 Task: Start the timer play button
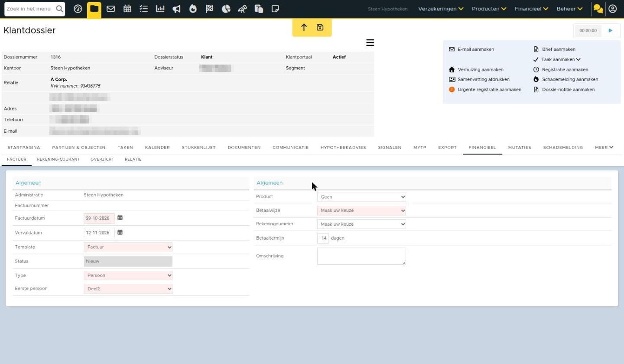pos(611,30)
